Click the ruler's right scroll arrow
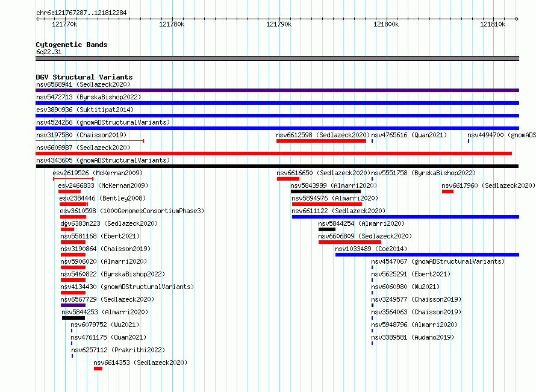Viewport: 536px width, 392px height. click(517, 19)
